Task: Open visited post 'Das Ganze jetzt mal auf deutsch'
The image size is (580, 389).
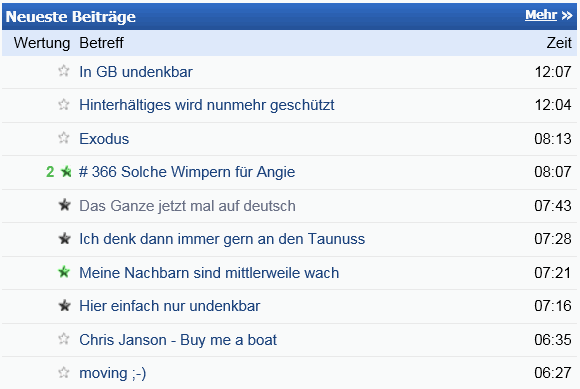Action: point(187,206)
